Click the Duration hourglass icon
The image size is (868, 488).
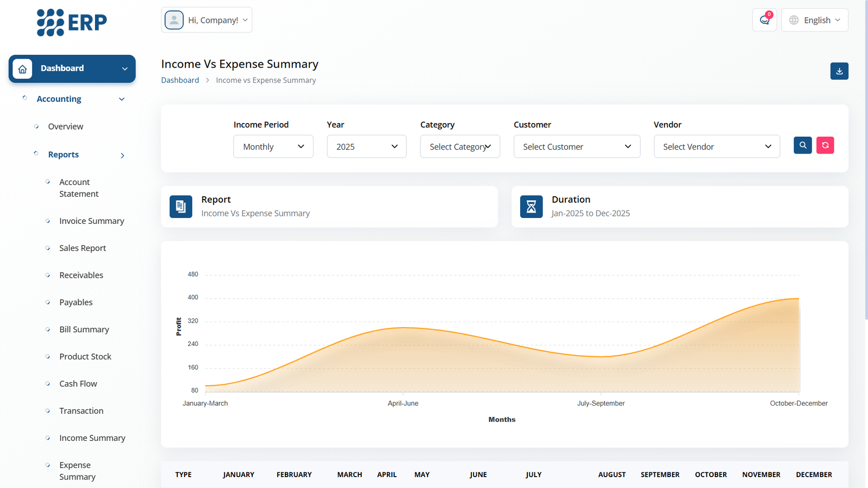click(531, 207)
